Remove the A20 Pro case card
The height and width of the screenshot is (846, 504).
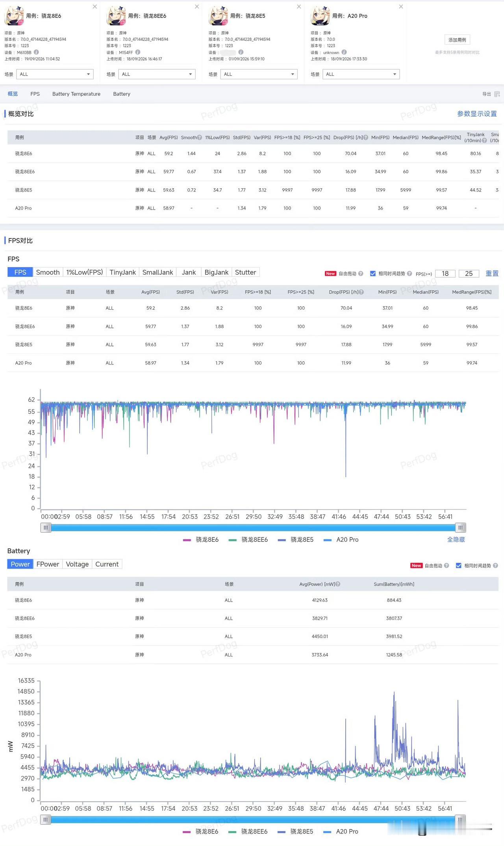401,7
